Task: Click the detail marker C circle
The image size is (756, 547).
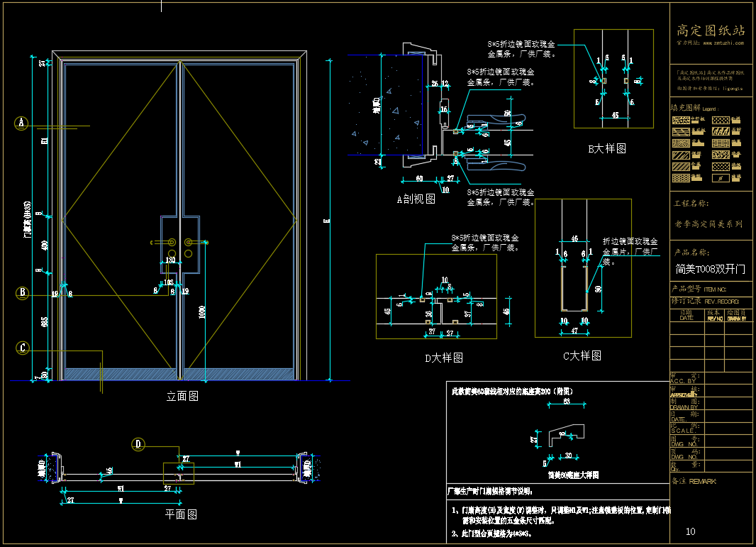Action: pos(23,348)
